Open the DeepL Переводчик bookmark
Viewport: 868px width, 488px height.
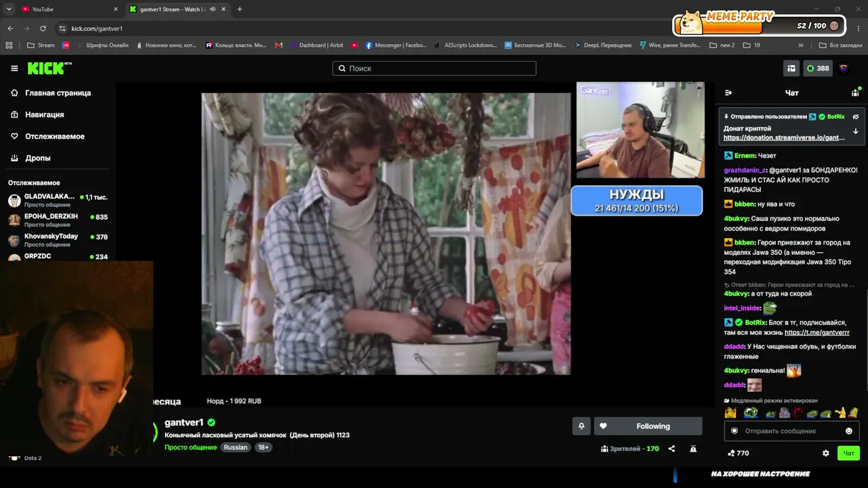[x=603, y=45]
